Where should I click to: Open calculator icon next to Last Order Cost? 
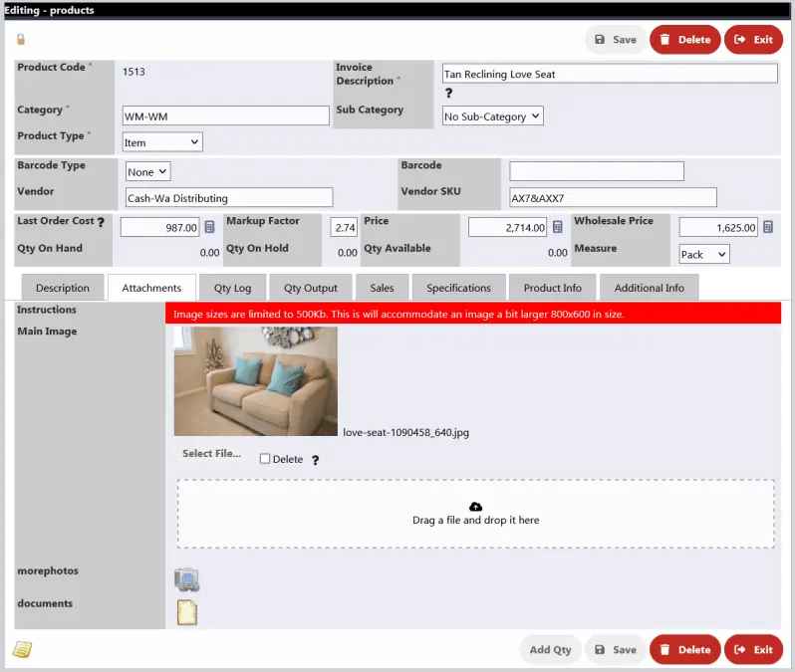[x=209, y=227]
